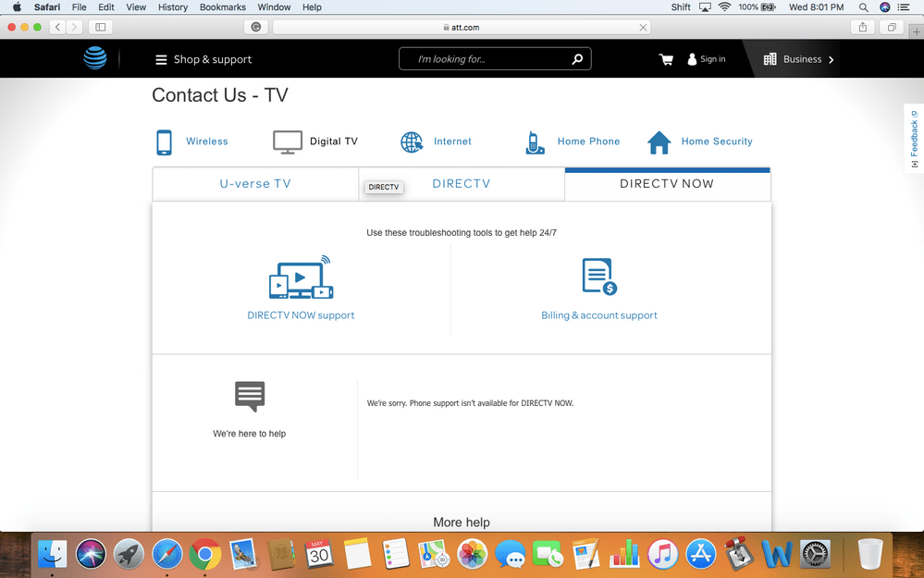Click the Grammarly extension icon in toolbar
The height and width of the screenshot is (578, 924).
(x=256, y=27)
